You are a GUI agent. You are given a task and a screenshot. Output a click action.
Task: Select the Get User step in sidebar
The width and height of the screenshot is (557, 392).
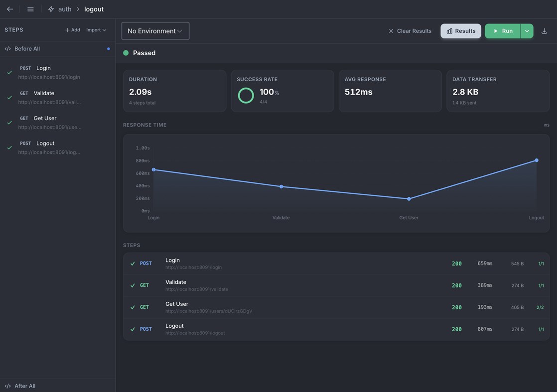[58, 123]
